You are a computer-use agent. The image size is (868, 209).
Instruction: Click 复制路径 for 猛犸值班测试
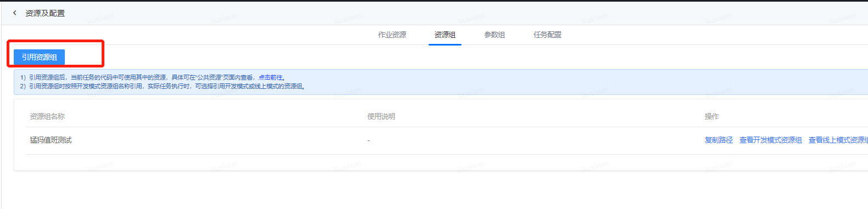tap(719, 140)
